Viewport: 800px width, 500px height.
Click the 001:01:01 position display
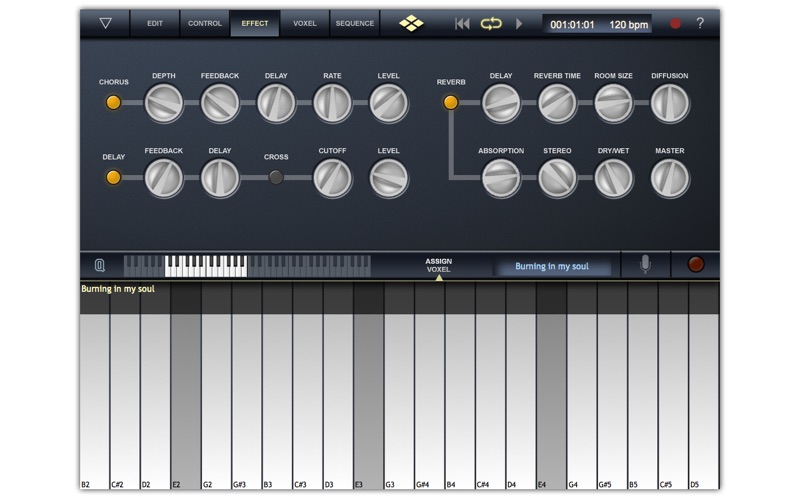point(572,24)
